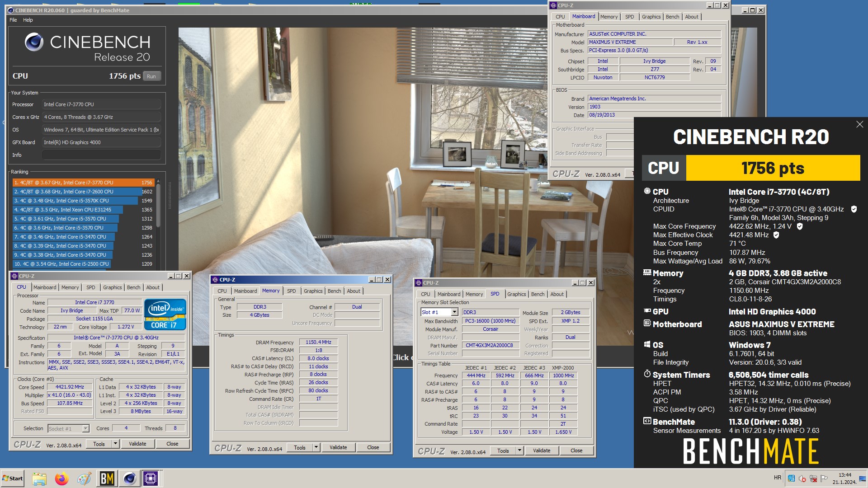Click the DRAM Frequency value 1150.4 MHz
Screen dimensions: 868x488
coord(318,343)
